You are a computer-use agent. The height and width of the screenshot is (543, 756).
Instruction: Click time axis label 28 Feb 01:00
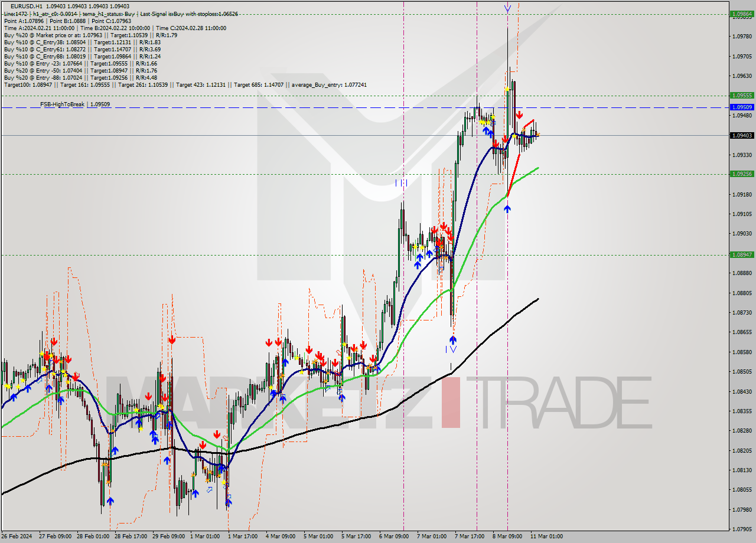[x=92, y=537]
